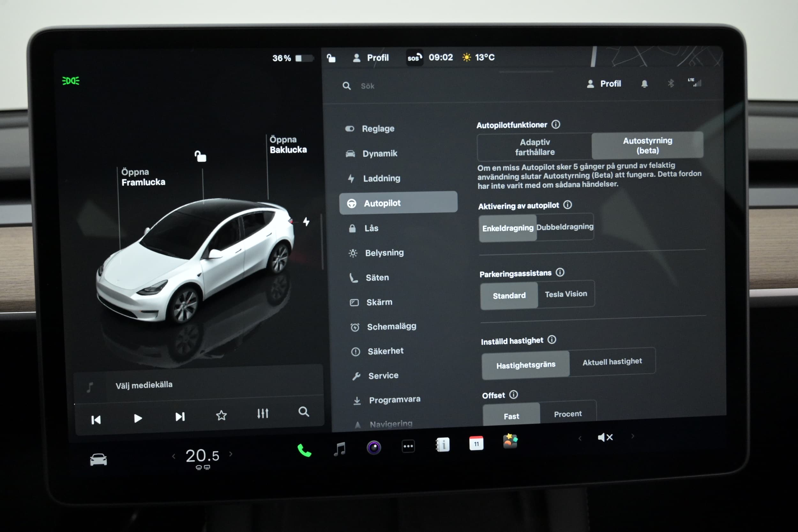
Task: Open the Belysning settings menu
Action: [384, 253]
